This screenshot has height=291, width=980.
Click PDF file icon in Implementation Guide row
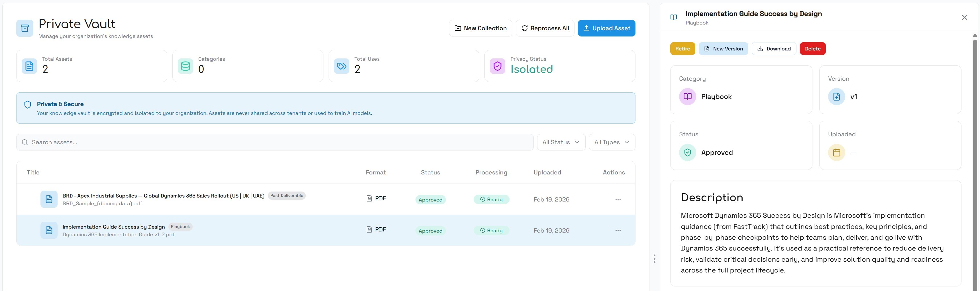(x=369, y=230)
